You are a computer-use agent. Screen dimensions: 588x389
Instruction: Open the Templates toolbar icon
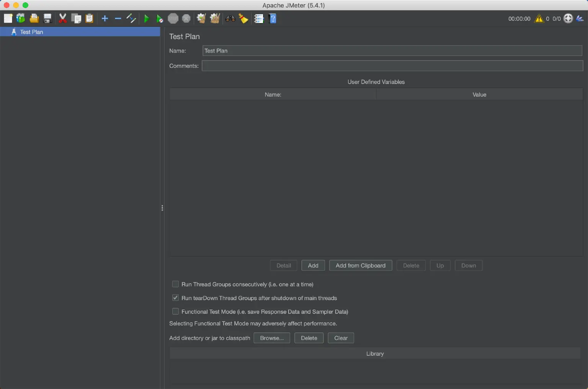(21, 18)
